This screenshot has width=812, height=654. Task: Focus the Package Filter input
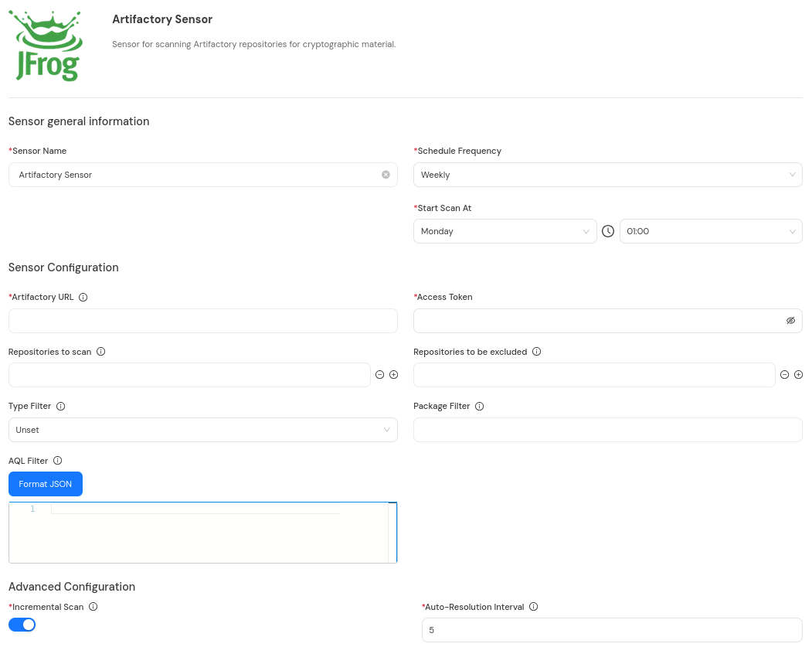point(608,430)
